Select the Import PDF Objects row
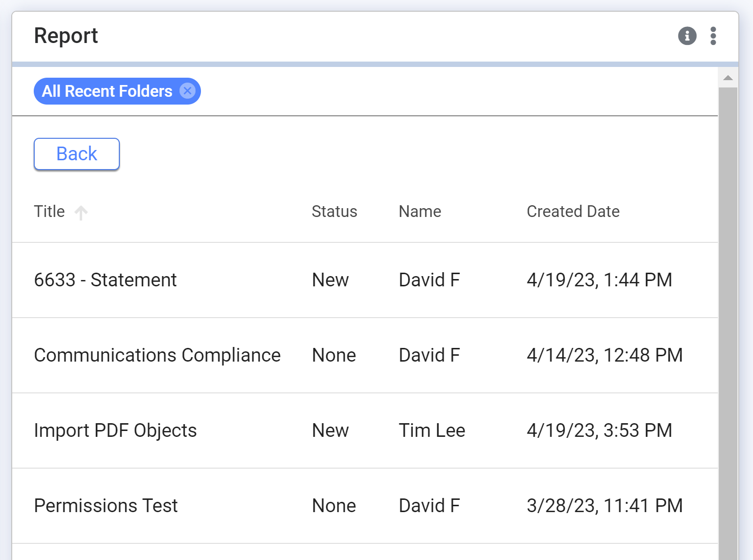The height and width of the screenshot is (560, 753). tap(115, 431)
